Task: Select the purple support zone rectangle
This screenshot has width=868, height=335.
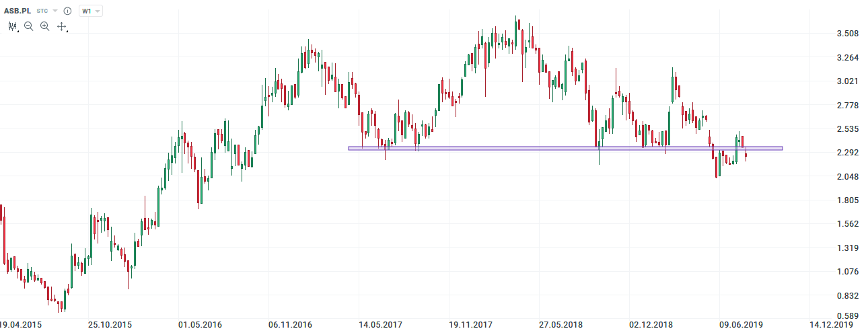Action: pos(565,148)
